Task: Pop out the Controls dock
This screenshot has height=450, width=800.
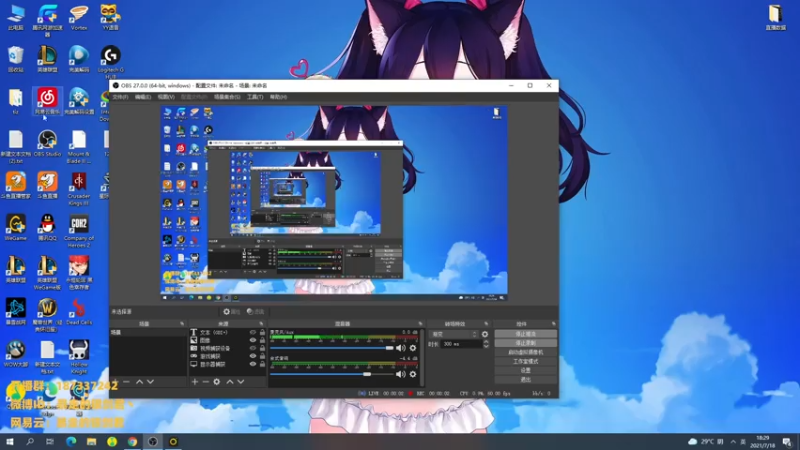Action: tap(554, 323)
